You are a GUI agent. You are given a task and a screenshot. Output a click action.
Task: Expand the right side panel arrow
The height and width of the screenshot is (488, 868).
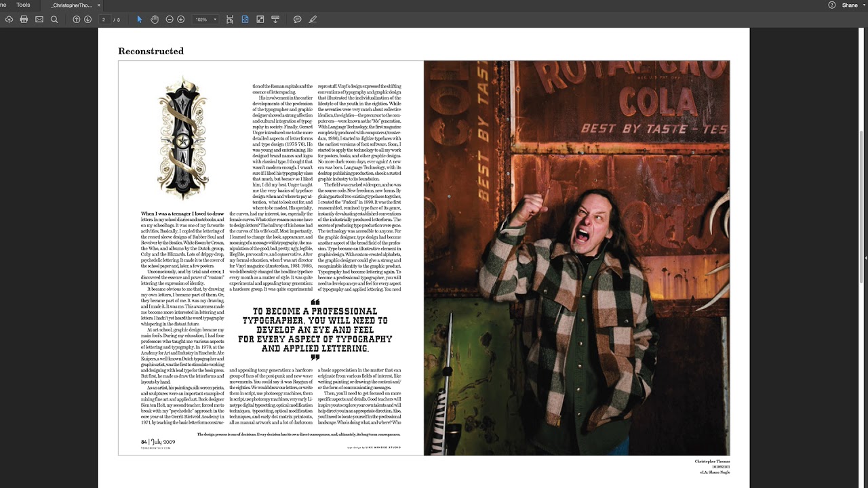point(865,258)
